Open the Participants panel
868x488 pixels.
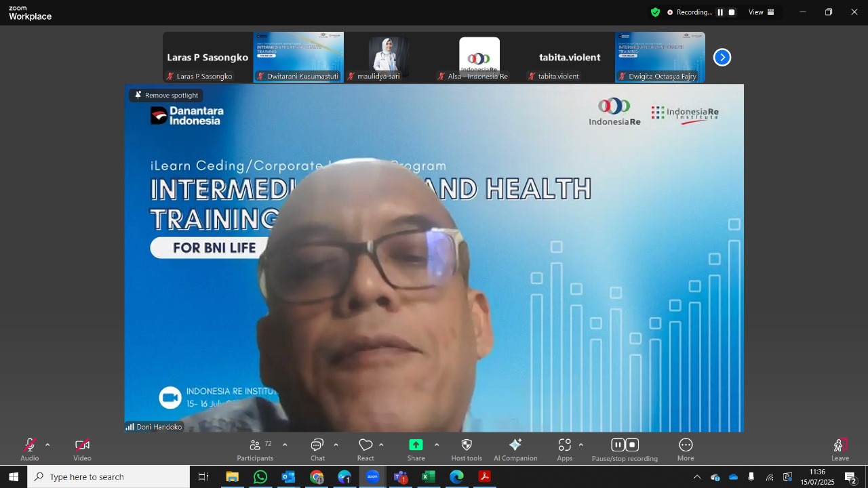click(256, 449)
